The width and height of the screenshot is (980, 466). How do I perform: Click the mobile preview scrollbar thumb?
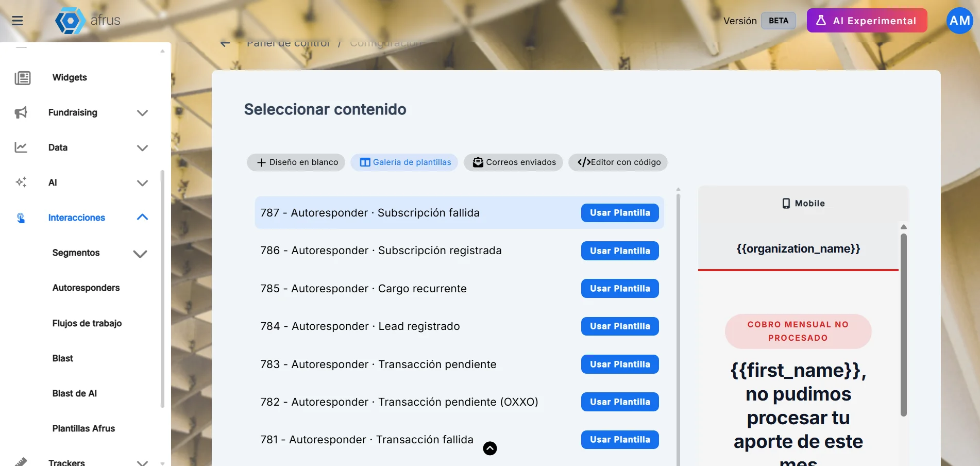(x=903, y=325)
